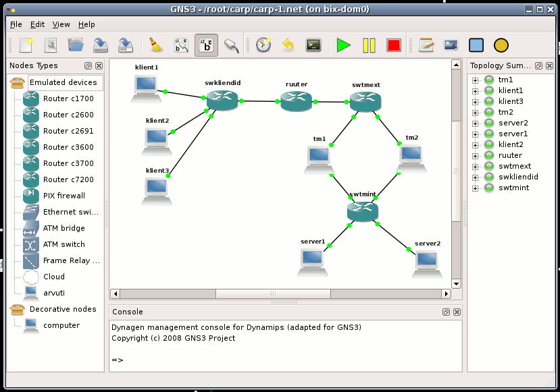Expand tm1 in Topology Summary

[475, 80]
